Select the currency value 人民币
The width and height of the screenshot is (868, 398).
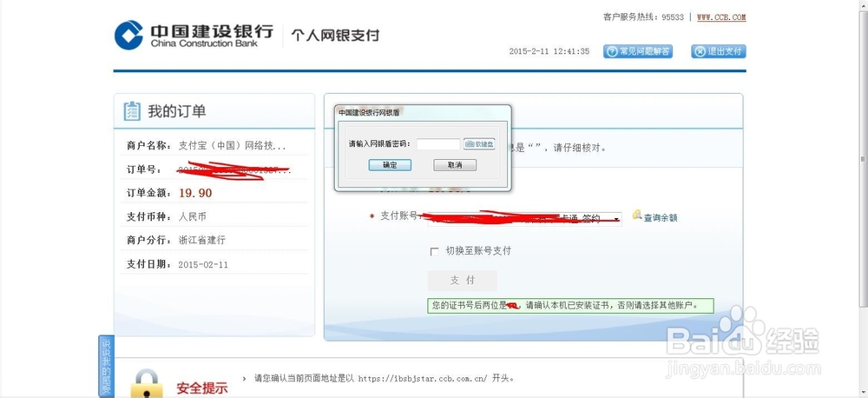click(192, 216)
